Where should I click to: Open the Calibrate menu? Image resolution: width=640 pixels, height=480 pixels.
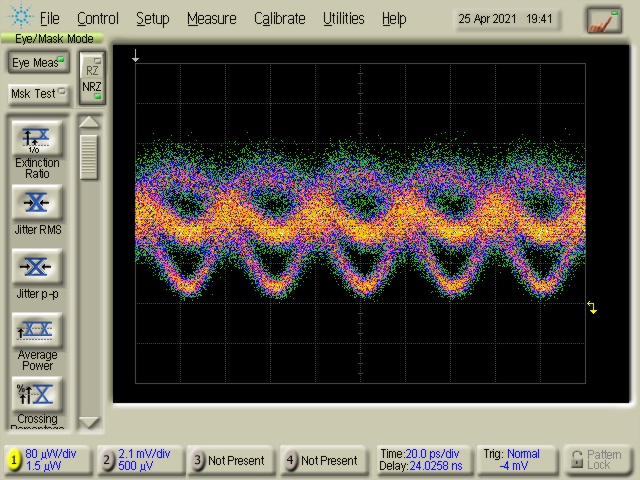click(x=281, y=18)
